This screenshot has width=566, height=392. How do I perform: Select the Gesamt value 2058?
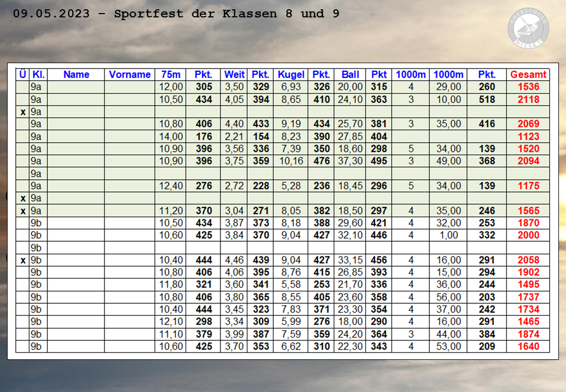(x=528, y=260)
